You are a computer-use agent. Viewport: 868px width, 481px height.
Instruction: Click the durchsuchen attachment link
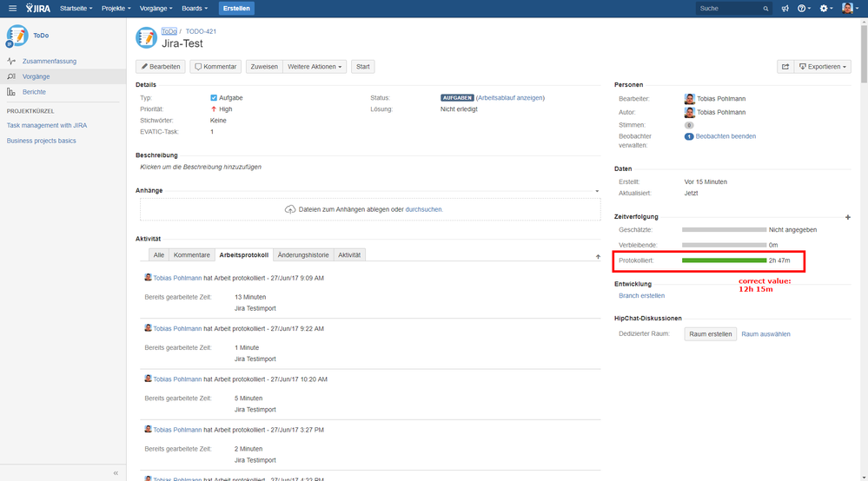(x=423, y=209)
